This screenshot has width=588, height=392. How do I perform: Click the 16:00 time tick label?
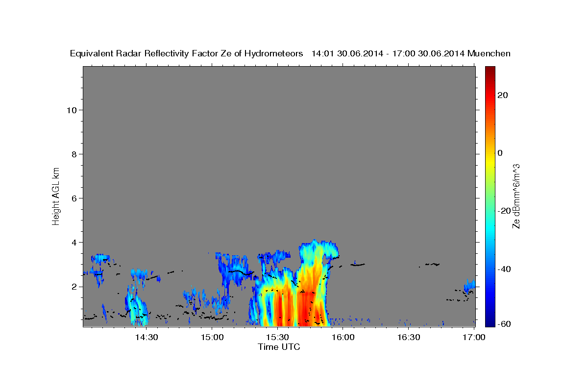[x=343, y=337]
